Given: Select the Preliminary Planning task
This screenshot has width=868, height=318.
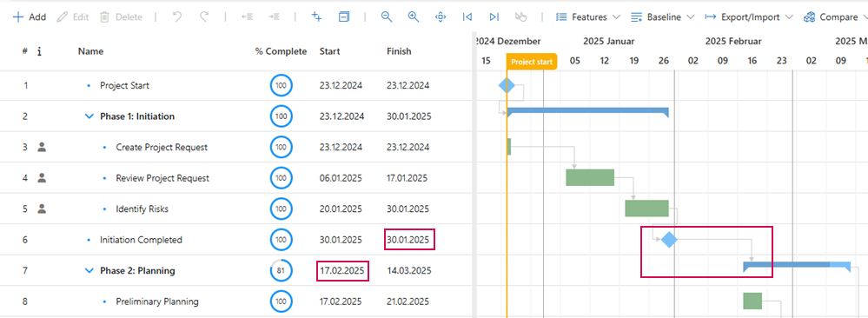Looking at the screenshot, I should coord(157,302).
